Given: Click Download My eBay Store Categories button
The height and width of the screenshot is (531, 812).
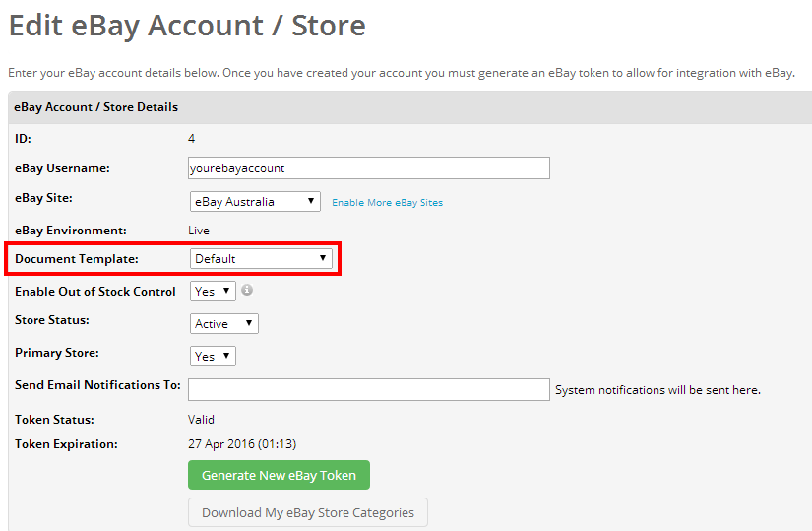Looking at the screenshot, I should tap(308, 512).
